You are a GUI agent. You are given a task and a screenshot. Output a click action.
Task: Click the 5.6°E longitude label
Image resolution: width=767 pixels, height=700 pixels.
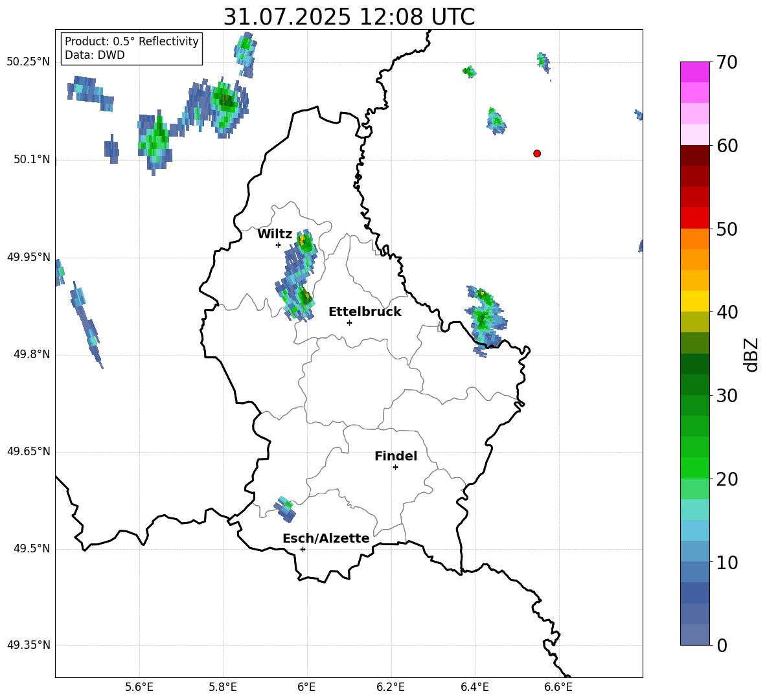coord(139,687)
